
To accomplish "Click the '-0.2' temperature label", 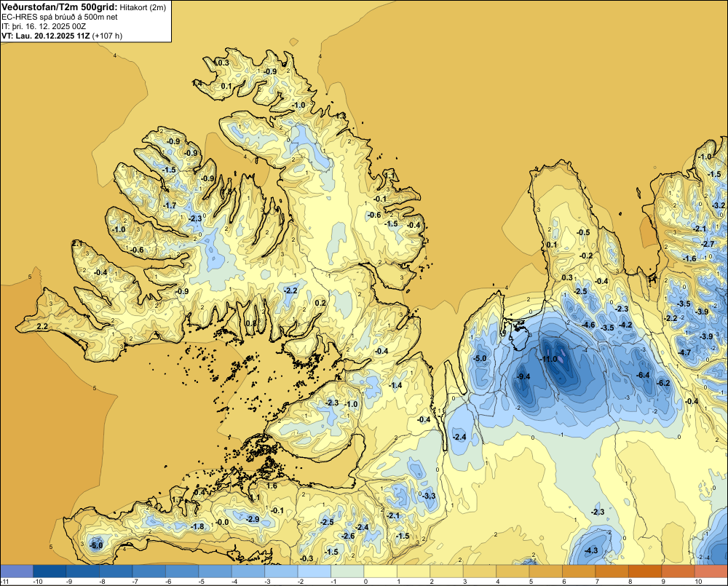I will click(x=586, y=256).
